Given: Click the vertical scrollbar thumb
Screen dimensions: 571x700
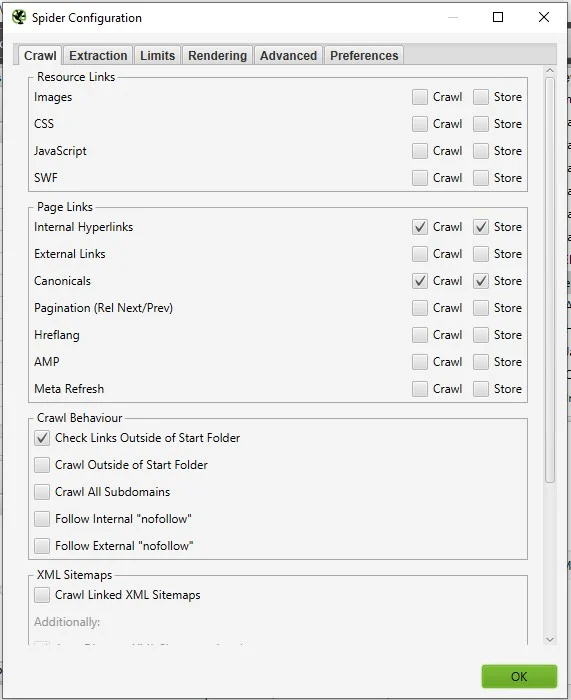Looking at the screenshot, I should click(550, 280).
